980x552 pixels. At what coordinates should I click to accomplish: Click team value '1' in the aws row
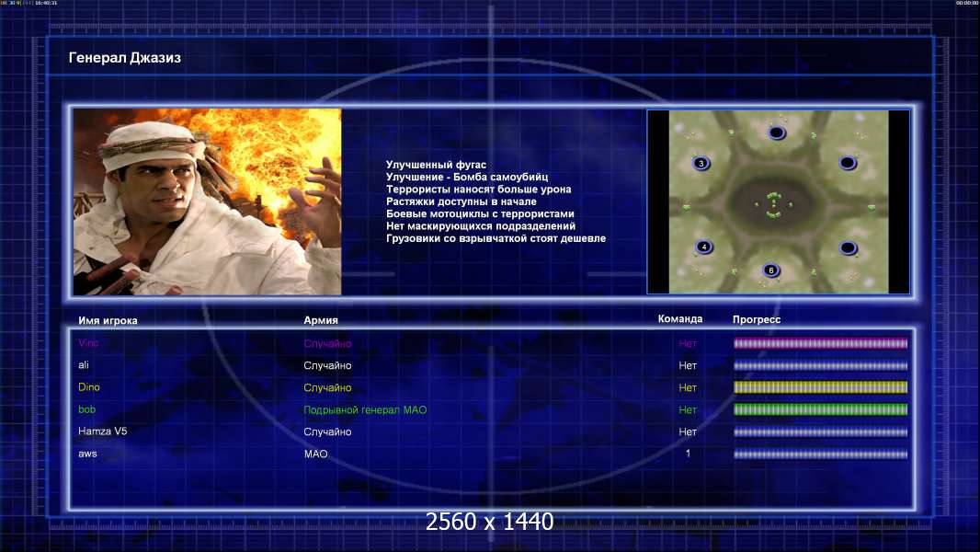point(689,454)
